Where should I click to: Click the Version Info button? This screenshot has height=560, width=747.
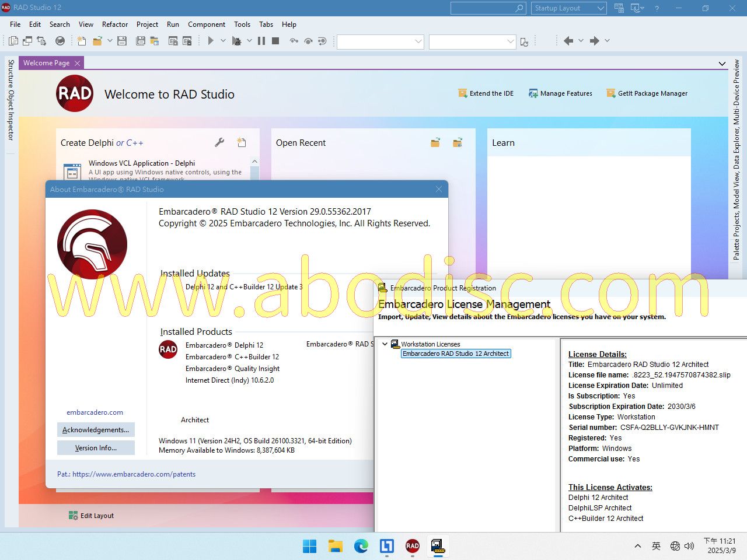[96, 448]
